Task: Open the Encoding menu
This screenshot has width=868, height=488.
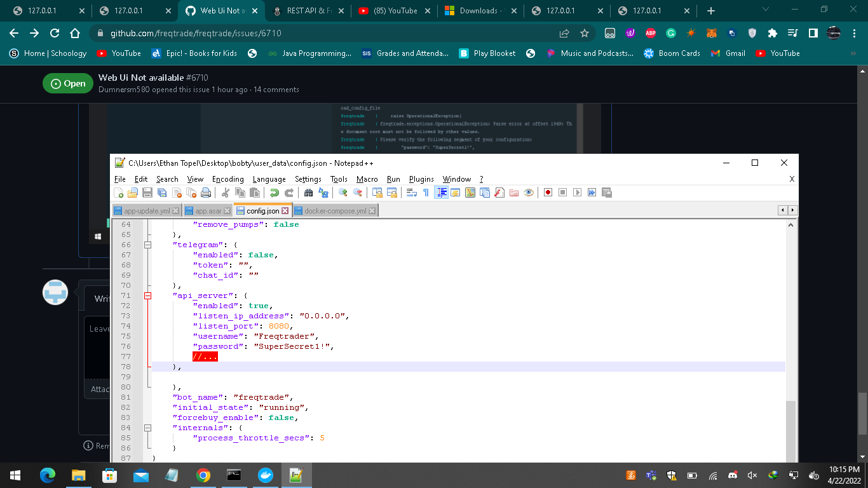Action: tap(227, 179)
